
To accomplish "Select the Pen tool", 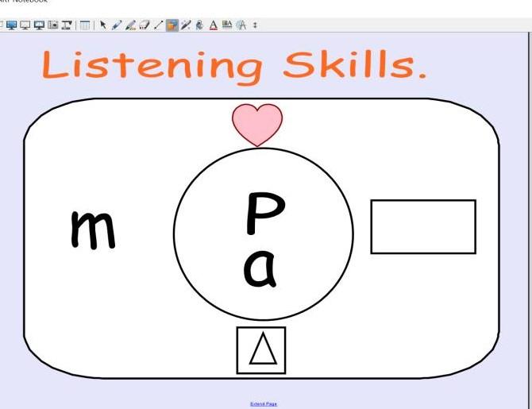I will (117, 25).
